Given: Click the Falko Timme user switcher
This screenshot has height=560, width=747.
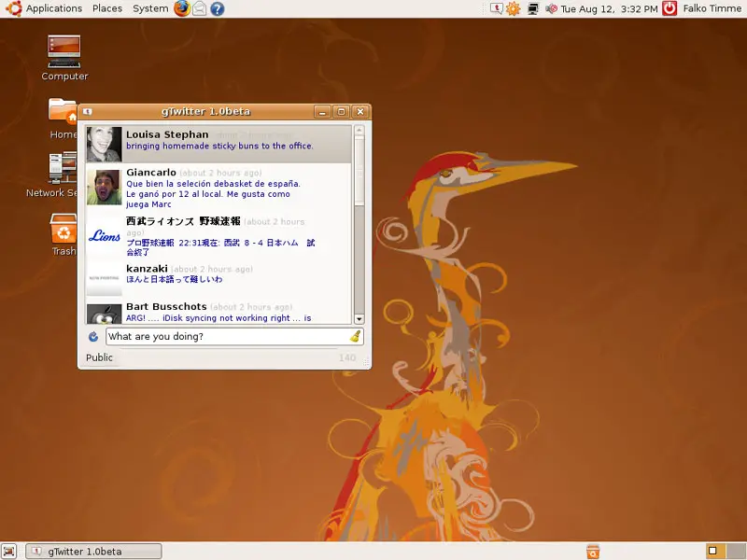Looking at the screenshot, I should [712, 8].
